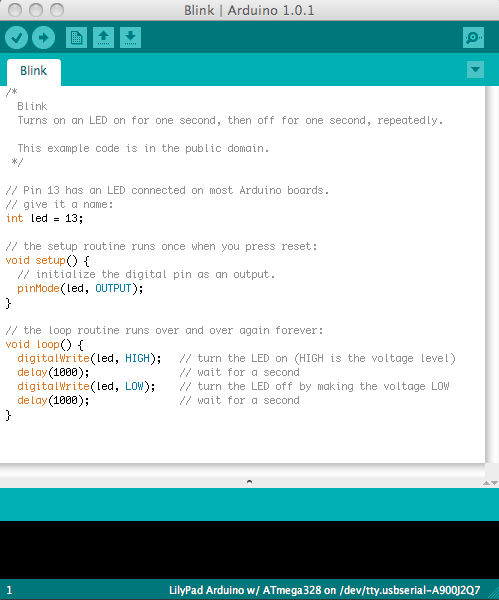499x600 pixels.
Task: Click 'This example code is in the public domain.'
Action: 143,148
